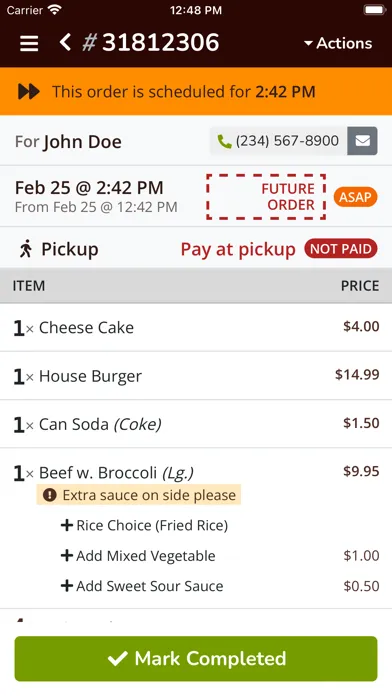Select the Cheese Cake order item
The image size is (392, 696).
click(x=196, y=328)
